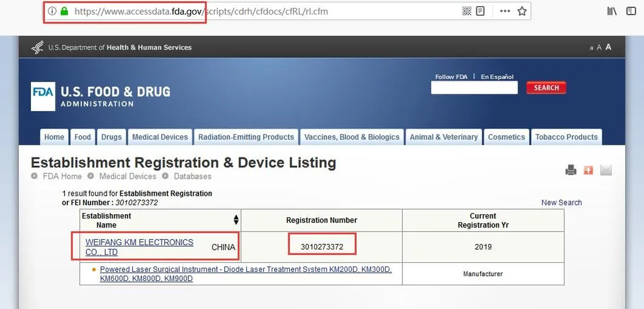Open the browser library icon
This screenshot has width=644, height=309.
tap(612, 11)
